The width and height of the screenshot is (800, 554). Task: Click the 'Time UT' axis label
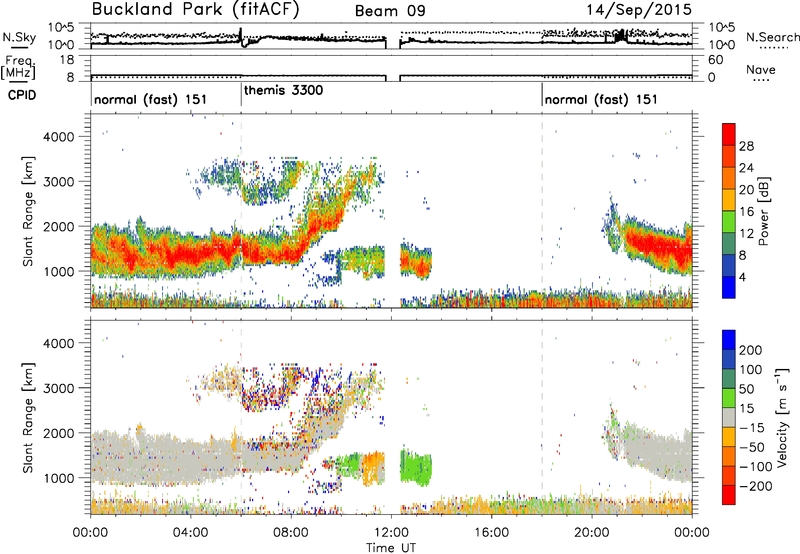pos(391,548)
